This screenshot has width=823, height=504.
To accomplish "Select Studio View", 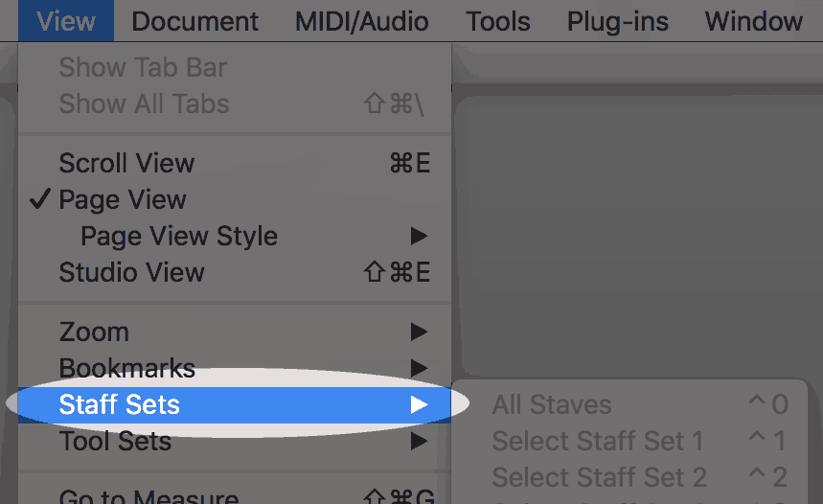I will coord(235,272).
